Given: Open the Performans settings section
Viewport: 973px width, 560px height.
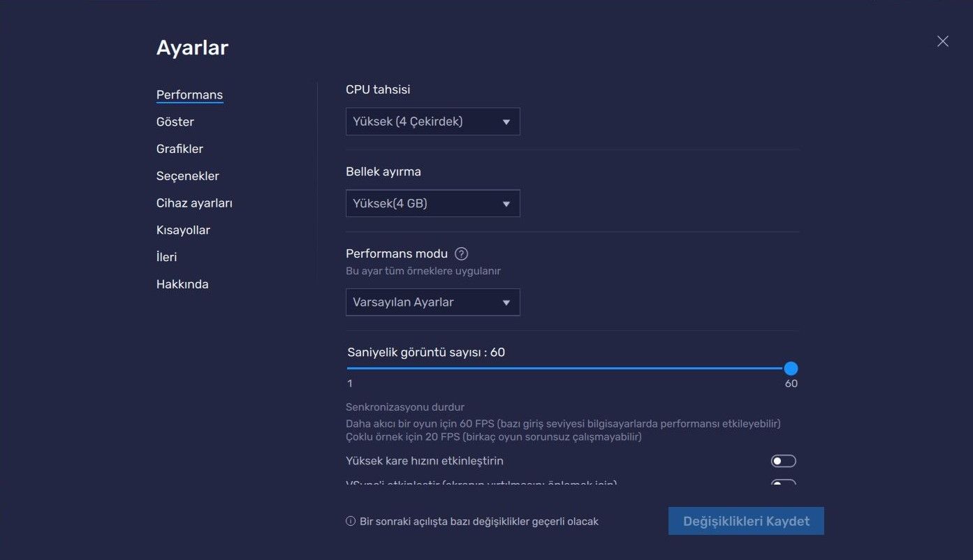Looking at the screenshot, I should click(x=189, y=95).
